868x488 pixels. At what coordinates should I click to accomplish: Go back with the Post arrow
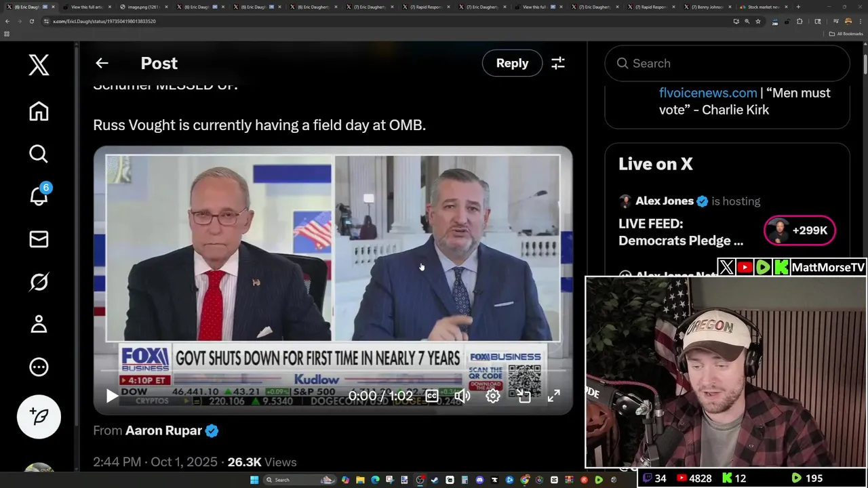click(x=102, y=63)
